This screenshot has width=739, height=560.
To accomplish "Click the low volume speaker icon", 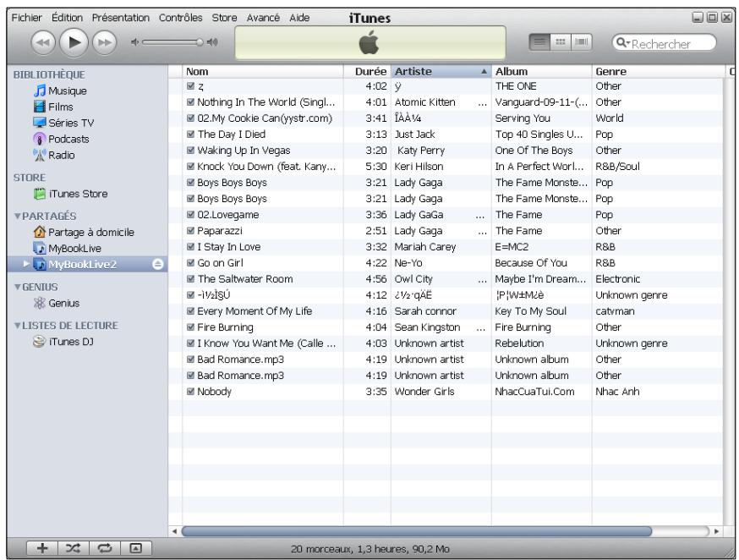I will tap(134, 42).
